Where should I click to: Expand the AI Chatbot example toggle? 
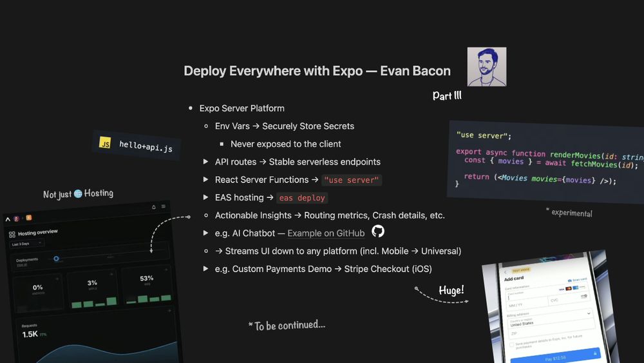(206, 233)
